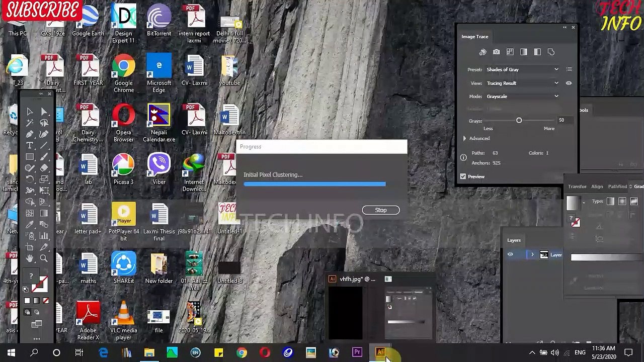Viewport: 644px width, 362px height.
Task: Click the vhfh.jpg taskbar preview thumbnail
Action: tap(345, 313)
